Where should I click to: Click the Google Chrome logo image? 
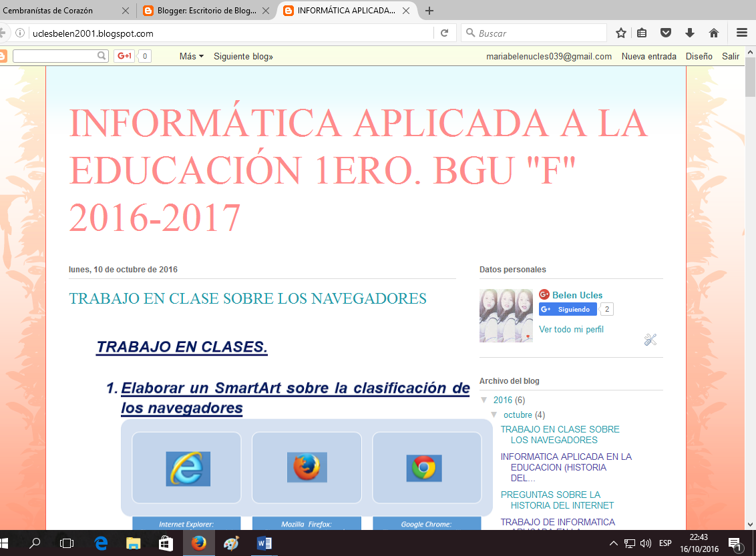pos(424,467)
